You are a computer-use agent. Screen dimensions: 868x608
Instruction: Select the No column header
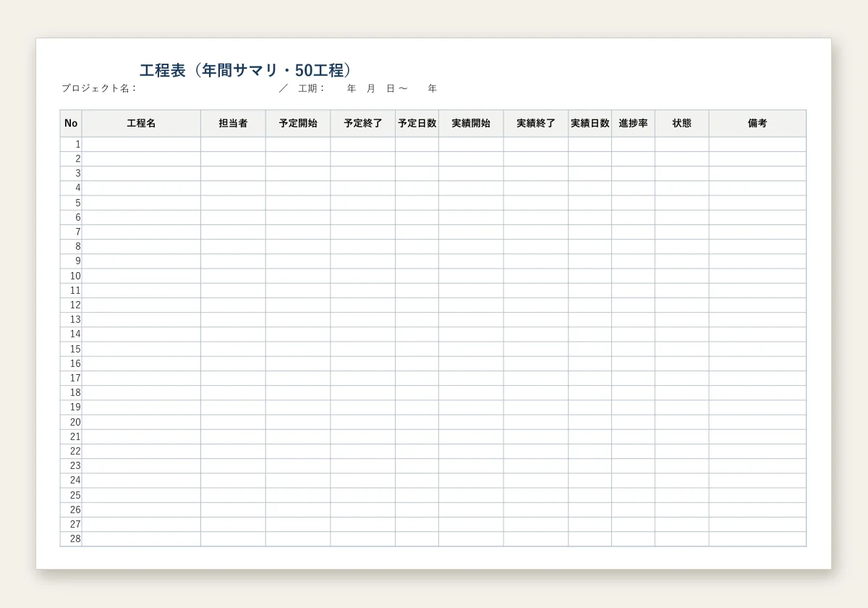point(71,123)
